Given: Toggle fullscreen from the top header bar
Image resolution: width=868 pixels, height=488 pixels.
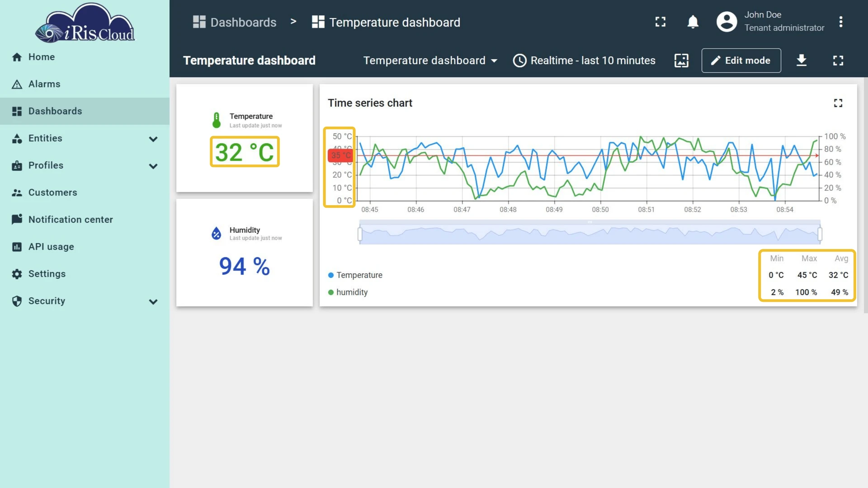Looking at the screenshot, I should tap(660, 22).
